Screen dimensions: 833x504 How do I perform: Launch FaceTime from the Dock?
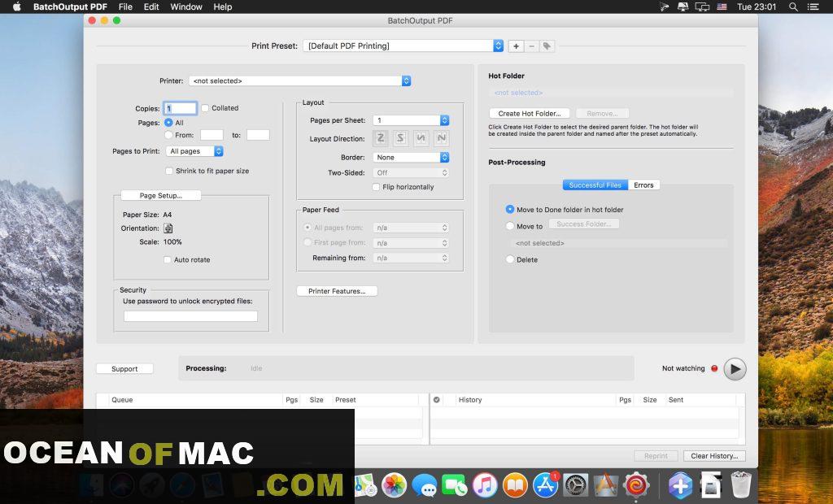tap(455, 484)
